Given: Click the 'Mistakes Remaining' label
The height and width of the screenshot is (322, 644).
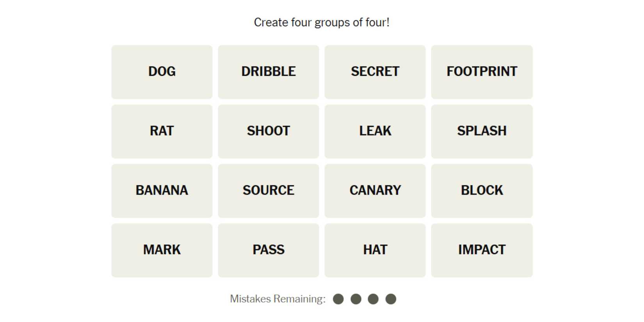Looking at the screenshot, I should pyautogui.click(x=278, y=299).
